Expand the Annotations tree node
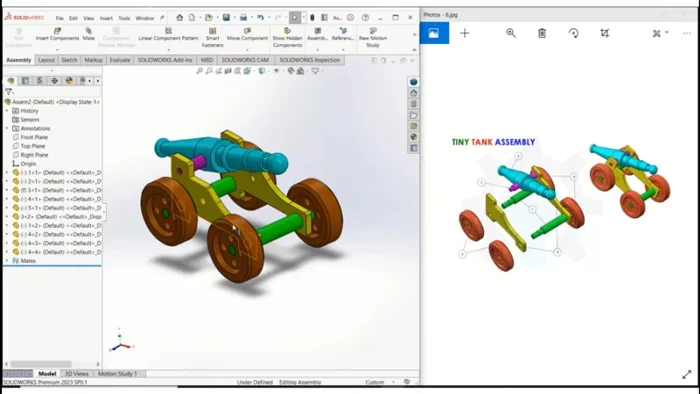 coord(7,129)
